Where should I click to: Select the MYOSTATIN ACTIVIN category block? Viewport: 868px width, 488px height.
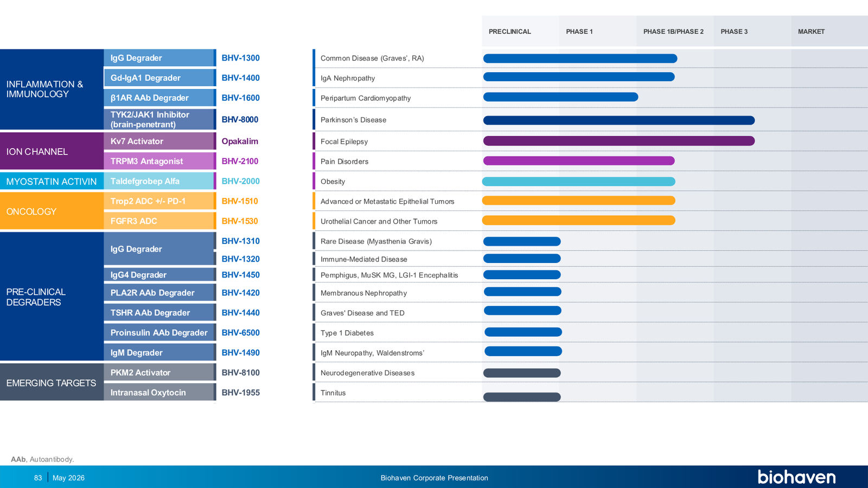pos(52,181)
